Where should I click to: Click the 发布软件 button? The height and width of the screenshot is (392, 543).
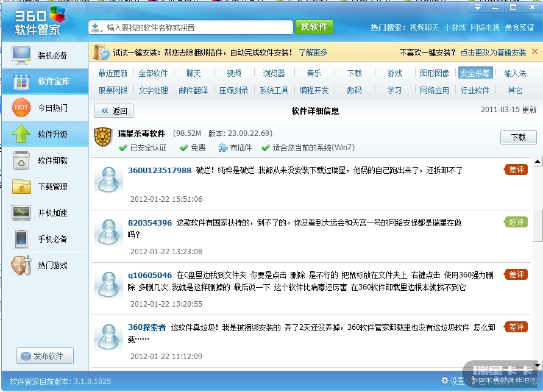coord(45,356)
